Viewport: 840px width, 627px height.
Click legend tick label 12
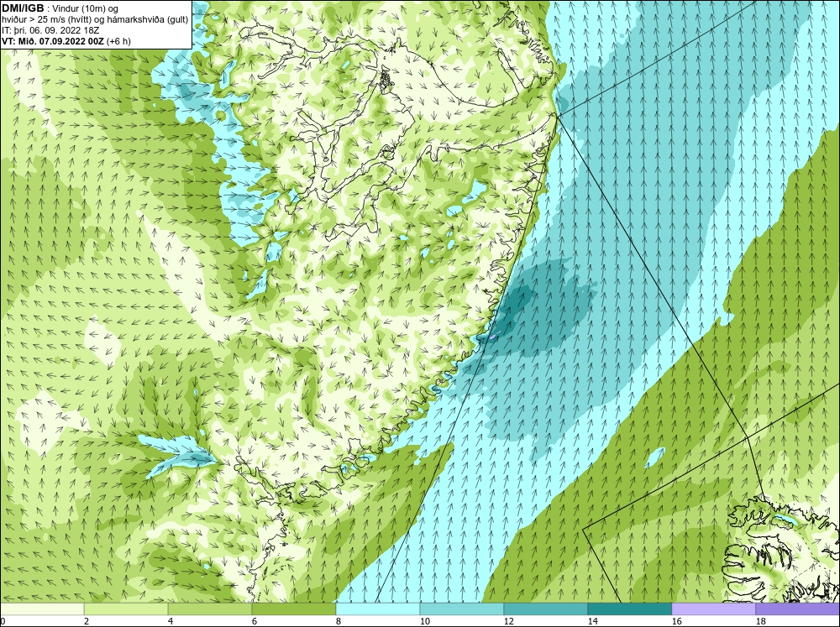508,621
